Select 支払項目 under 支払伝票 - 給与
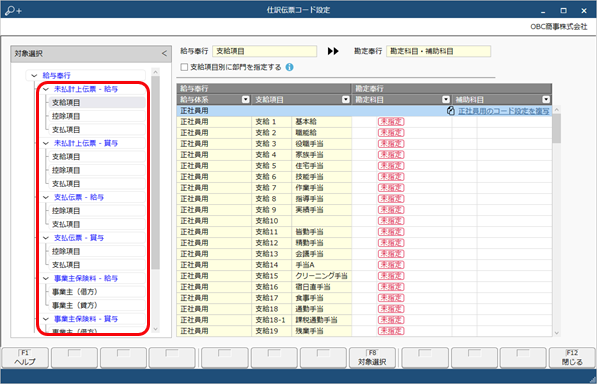The width and height of the screenshot is (597, 384). [97, 224]
